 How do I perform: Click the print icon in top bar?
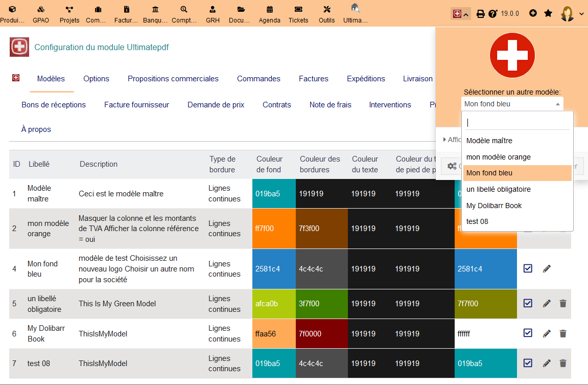[x=480, y=14]
